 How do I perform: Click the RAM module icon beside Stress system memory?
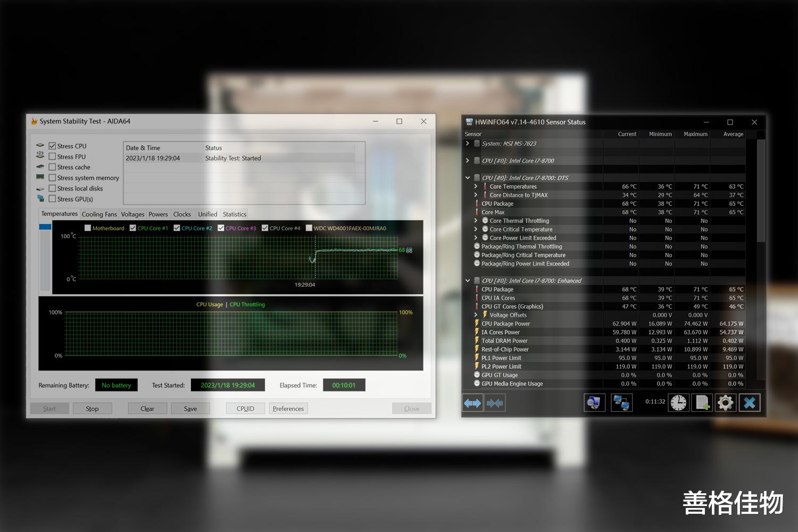coord(40,177)
